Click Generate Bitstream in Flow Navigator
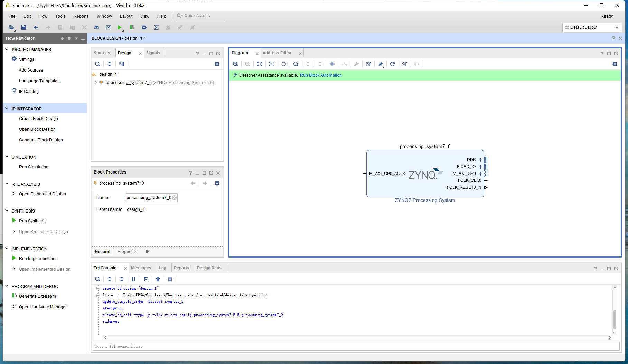The height and width of the screenshot is (364, 628). (x=37, y=296)
